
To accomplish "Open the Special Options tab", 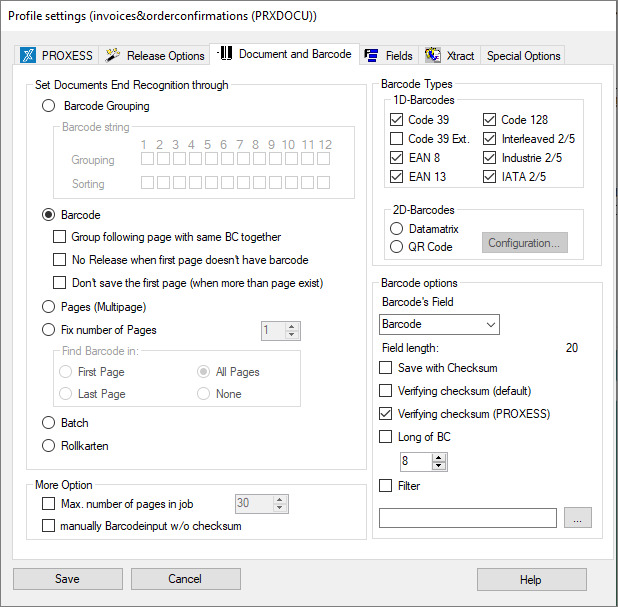I will [523, 56].
